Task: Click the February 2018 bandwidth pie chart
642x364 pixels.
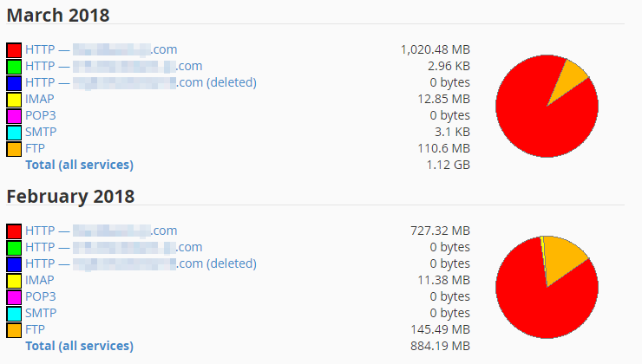Action: click(547, 287)
